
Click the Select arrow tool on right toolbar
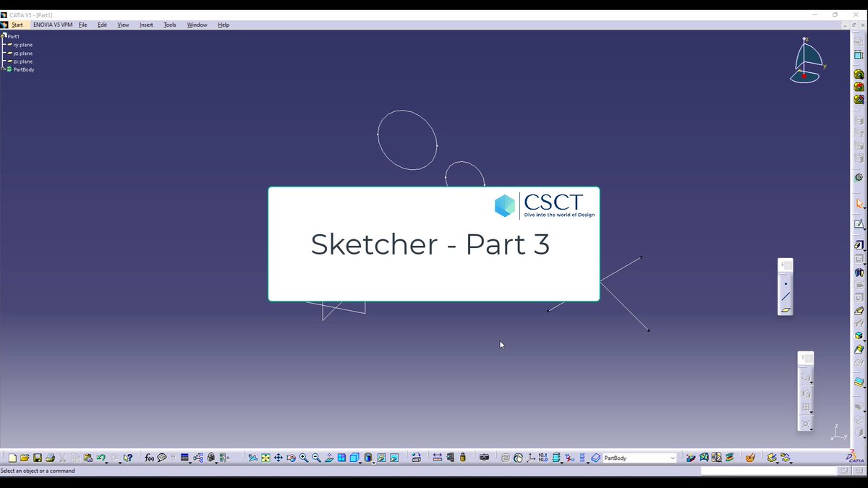pos(859,204)
